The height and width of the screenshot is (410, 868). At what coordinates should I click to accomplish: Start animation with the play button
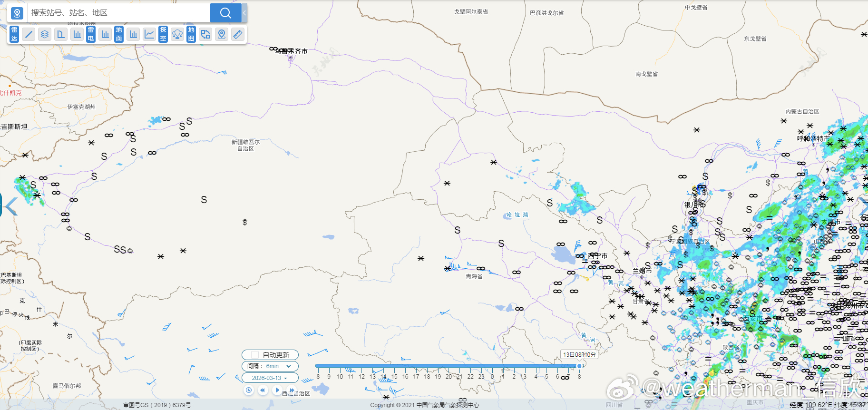[x=277, y=390]
